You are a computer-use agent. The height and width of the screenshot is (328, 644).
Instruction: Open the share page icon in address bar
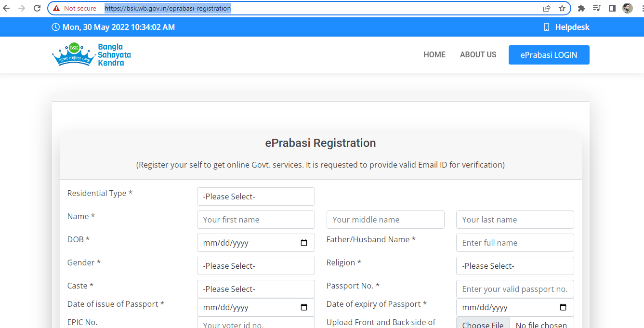pyautogui.click(x=547, y=8)
